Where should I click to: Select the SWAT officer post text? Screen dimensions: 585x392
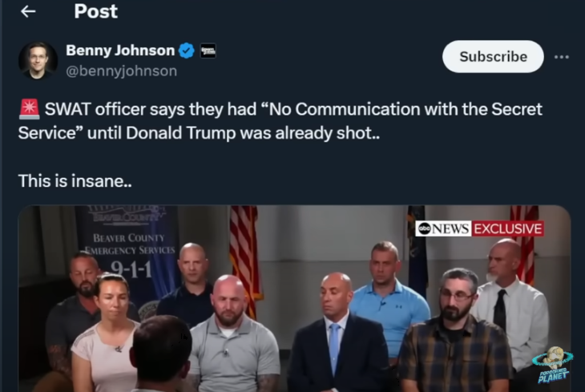click(280, 120)
